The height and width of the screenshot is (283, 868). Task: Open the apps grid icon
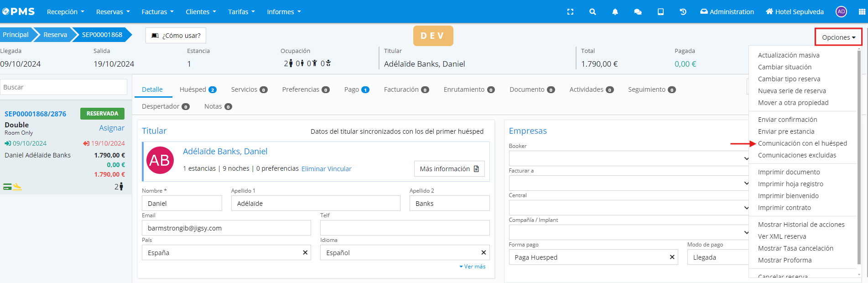[862, 12]
